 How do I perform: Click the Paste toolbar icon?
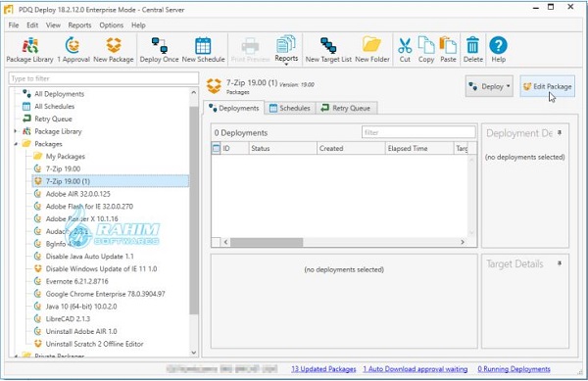[448, 50]
